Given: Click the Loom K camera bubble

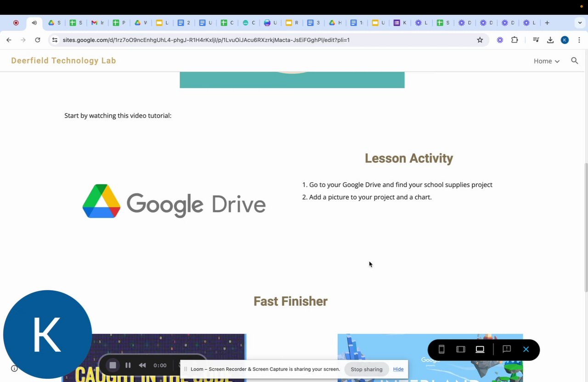Looking at the screenshot, I should pos(47,334).
